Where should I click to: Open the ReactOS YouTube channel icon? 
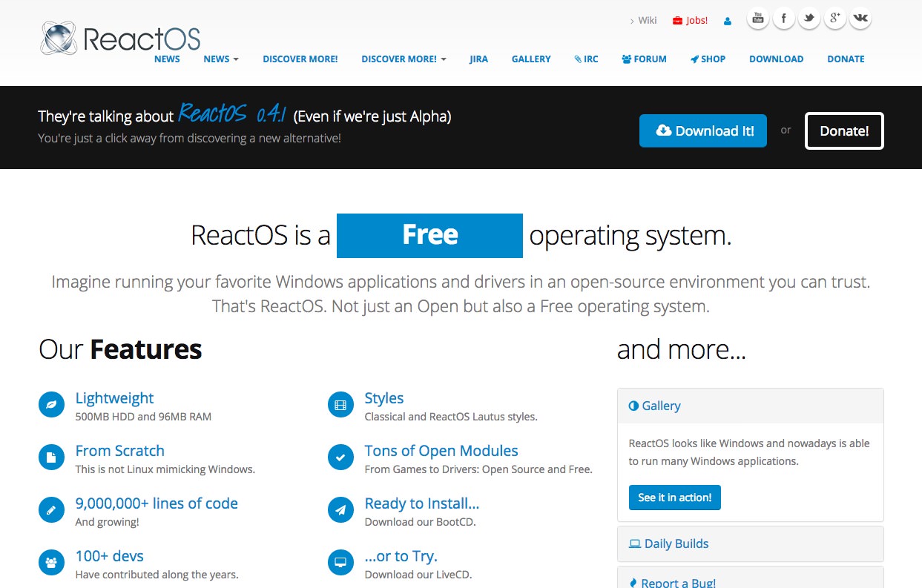(x=757, y=19)
